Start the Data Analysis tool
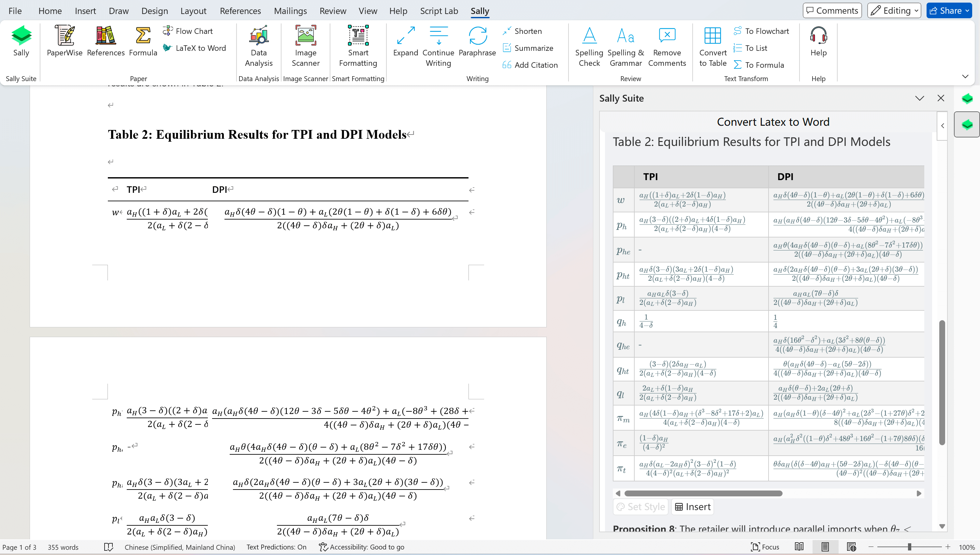 [x=258, y=47]
